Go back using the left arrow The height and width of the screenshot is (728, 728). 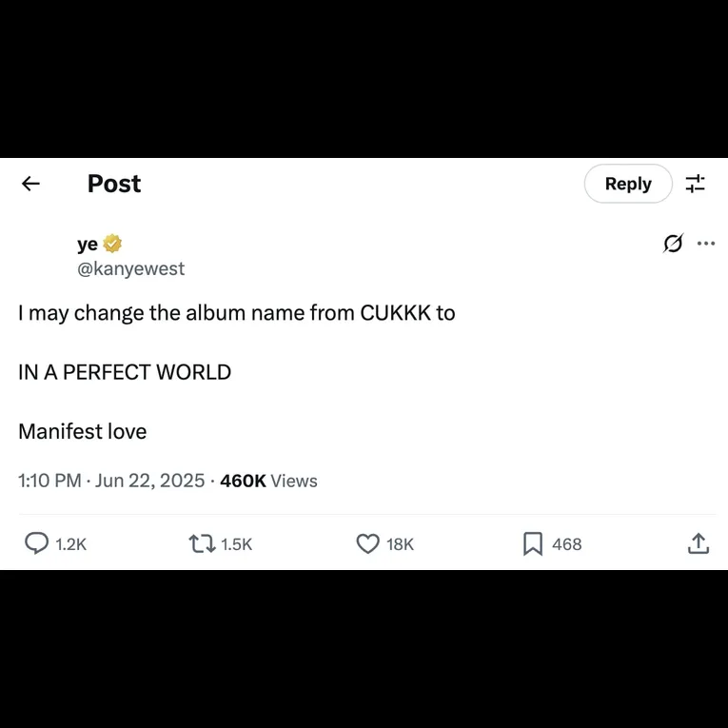pyautogui.click(x=30, y=184)
